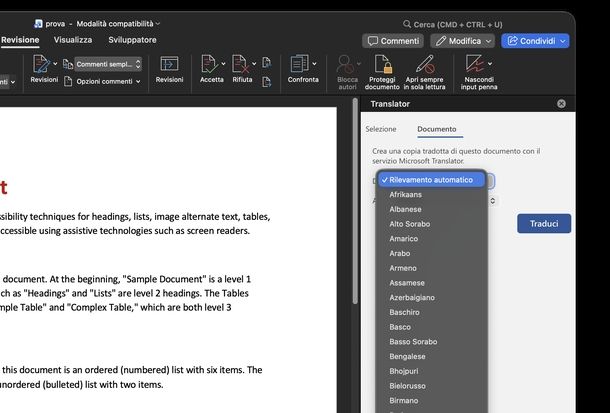Click the Commenti button
This screenshot has height=413, width=610.
[393, 41]
